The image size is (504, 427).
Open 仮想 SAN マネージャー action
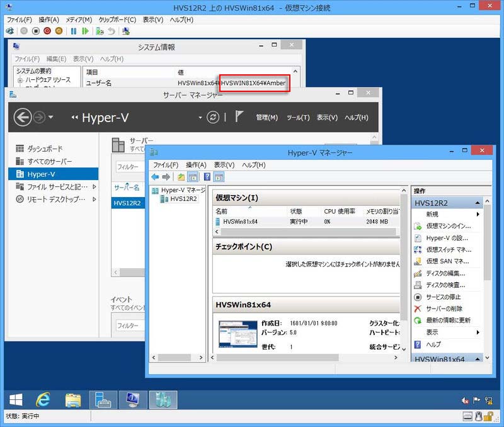(447, 261)
